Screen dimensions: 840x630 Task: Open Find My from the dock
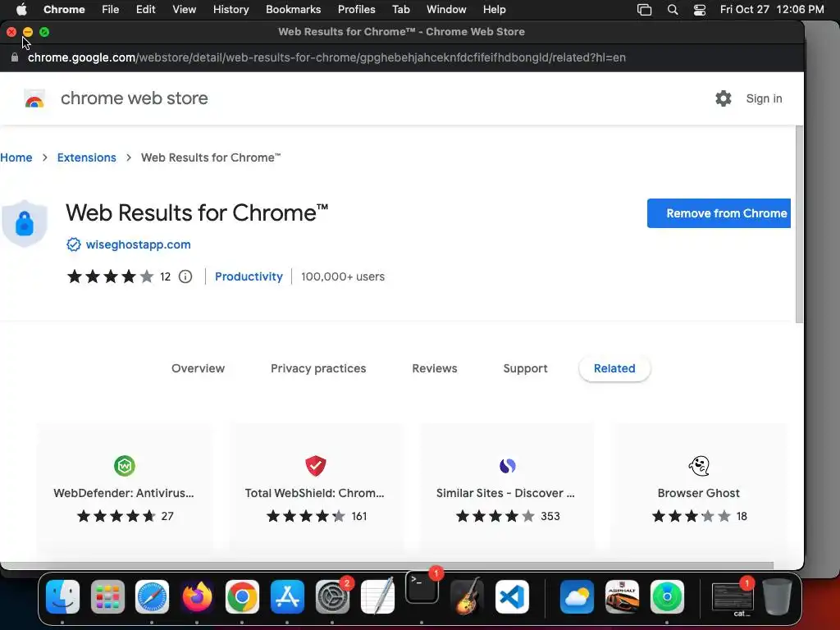click(x=667, y=597)
